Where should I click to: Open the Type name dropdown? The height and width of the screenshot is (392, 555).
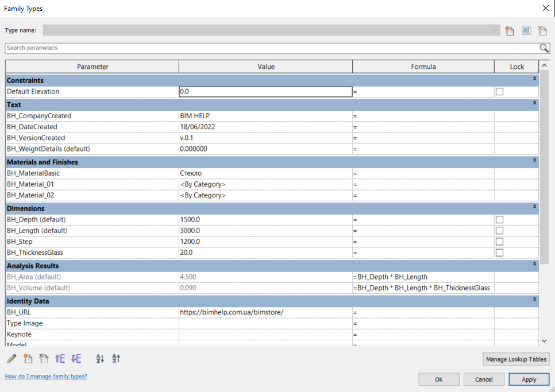(495, 30)
